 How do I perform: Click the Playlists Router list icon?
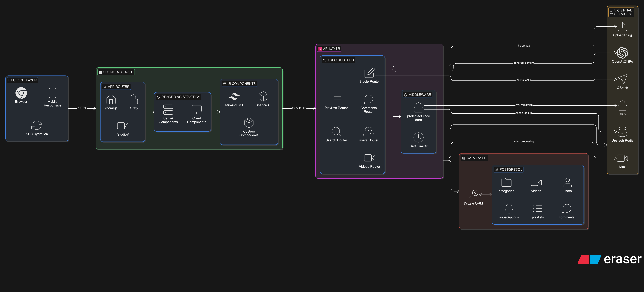(336, 99)
